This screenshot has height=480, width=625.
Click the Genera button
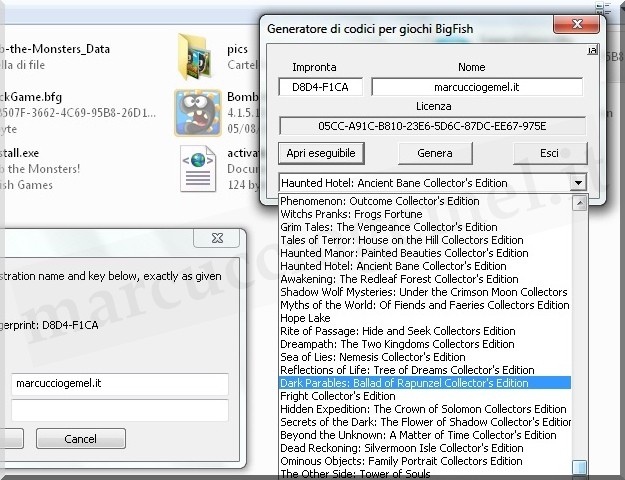pyautogui.click(x=435, y=153)
